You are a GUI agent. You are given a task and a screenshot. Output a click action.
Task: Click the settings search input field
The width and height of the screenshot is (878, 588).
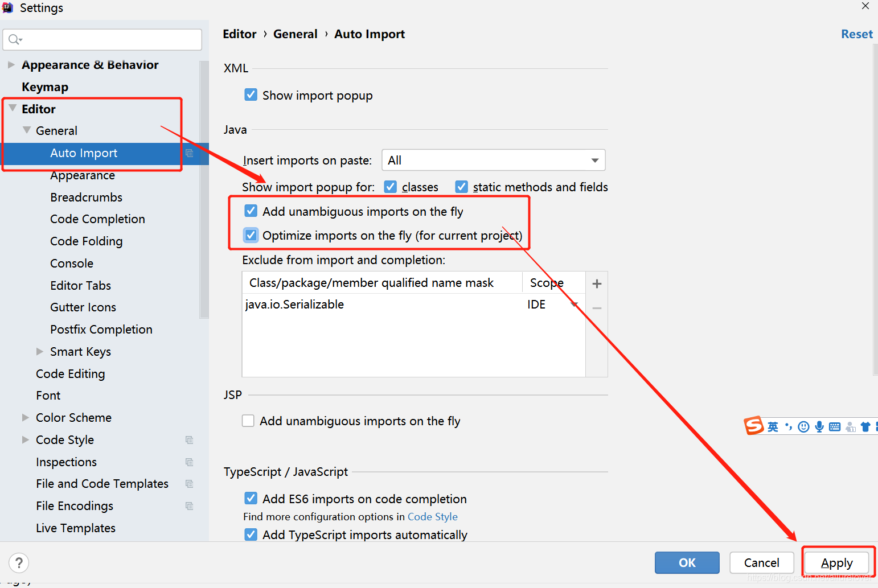coord(102,39)
